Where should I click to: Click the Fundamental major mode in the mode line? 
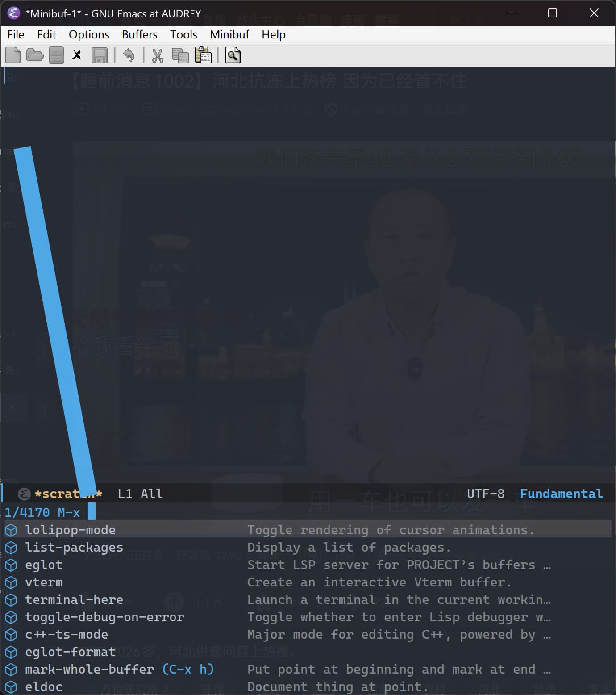pos(561,494)
